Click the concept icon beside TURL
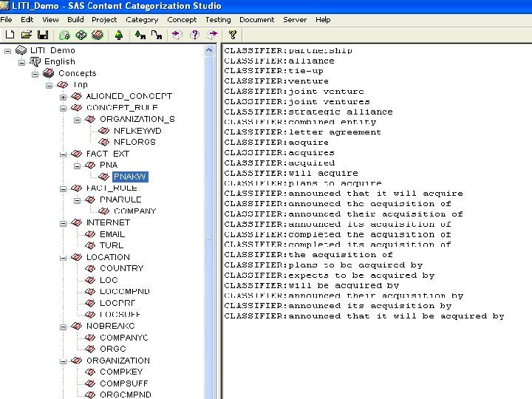This screenshot has width=532, height=399. [90, 245]
